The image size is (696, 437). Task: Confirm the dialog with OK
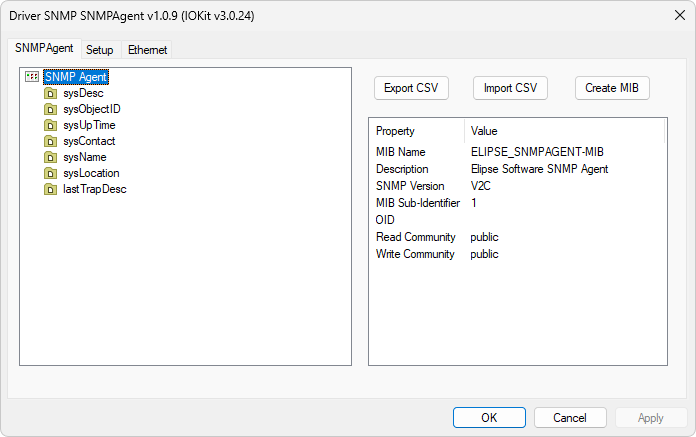489,417
